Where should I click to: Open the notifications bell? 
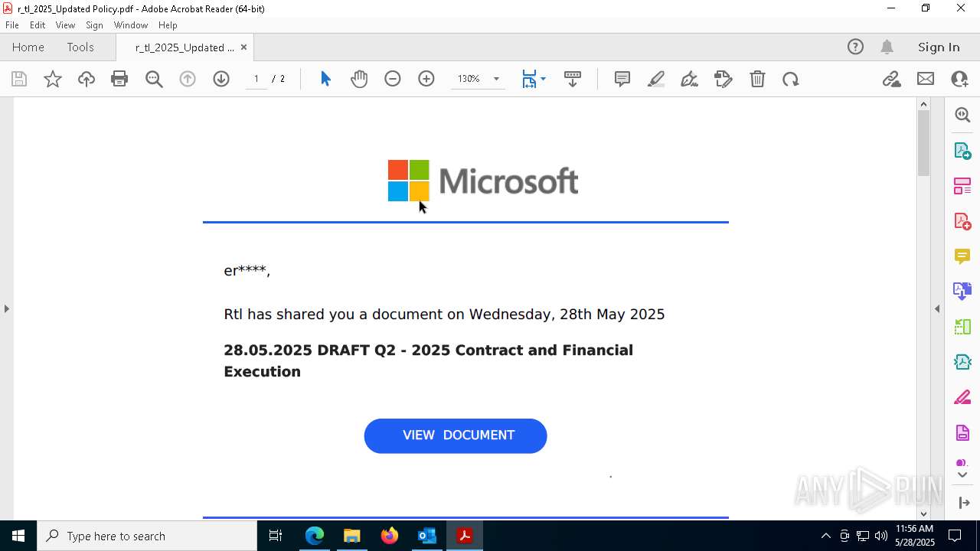coord(887,47)
